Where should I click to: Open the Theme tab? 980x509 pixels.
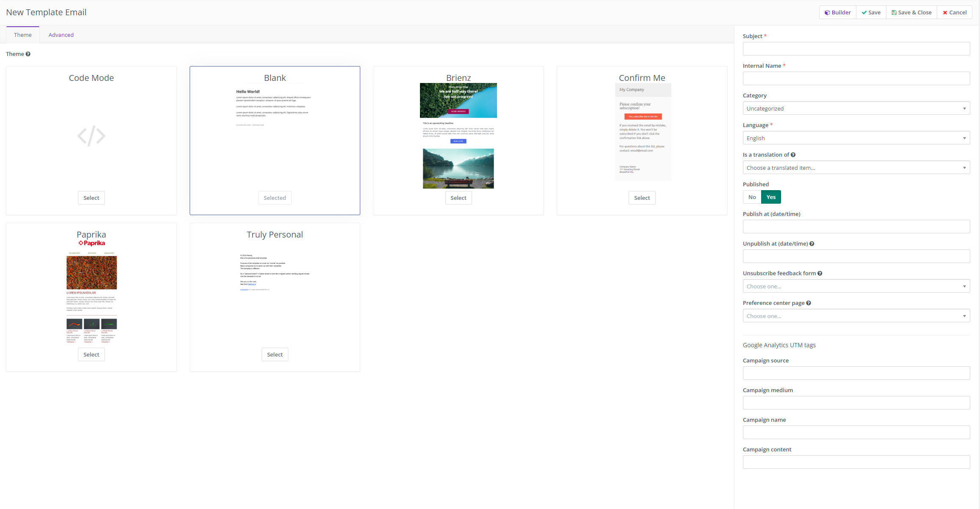23,35
